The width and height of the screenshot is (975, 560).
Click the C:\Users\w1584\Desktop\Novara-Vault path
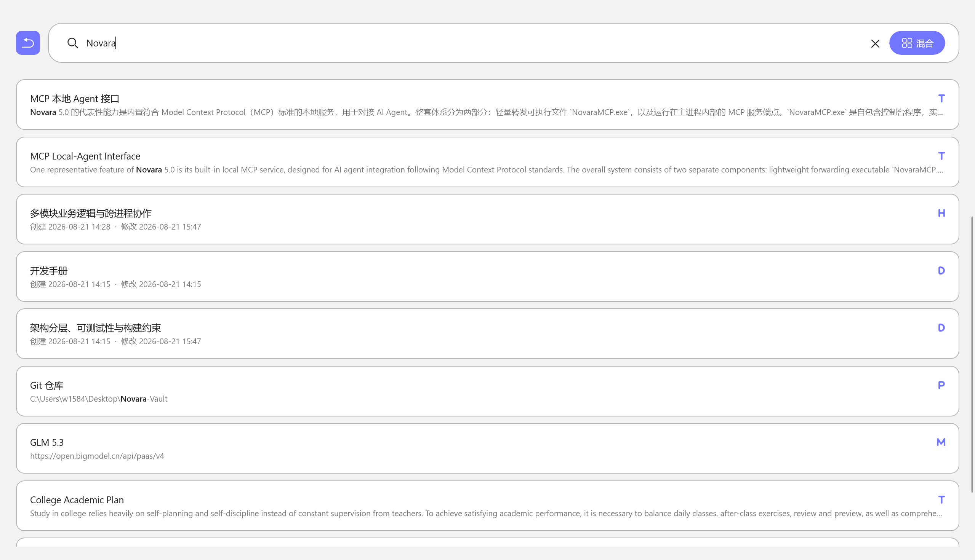[x=99, y=399]
